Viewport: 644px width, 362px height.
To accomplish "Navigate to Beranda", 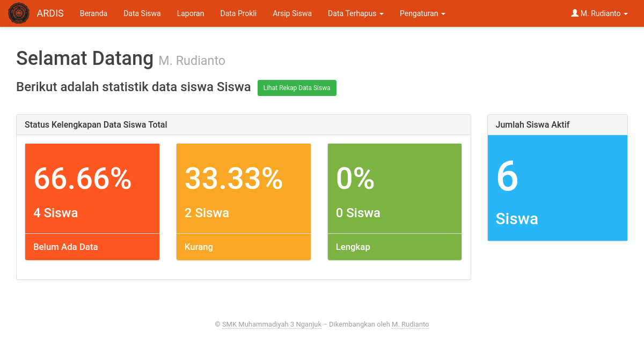I will [93, 13].
